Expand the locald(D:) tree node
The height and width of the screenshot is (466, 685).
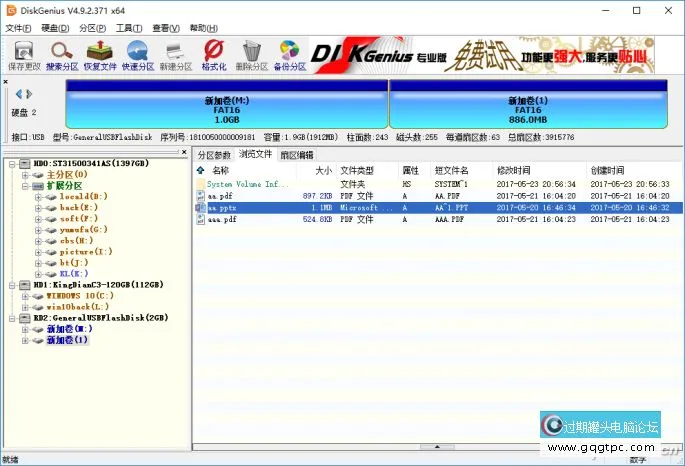38,197
